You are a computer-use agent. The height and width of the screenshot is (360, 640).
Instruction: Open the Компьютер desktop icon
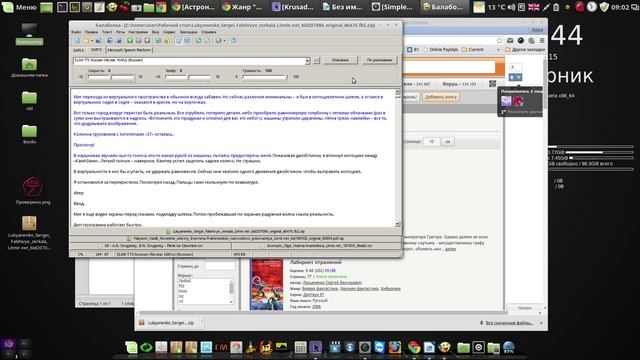tap(29, 34)
